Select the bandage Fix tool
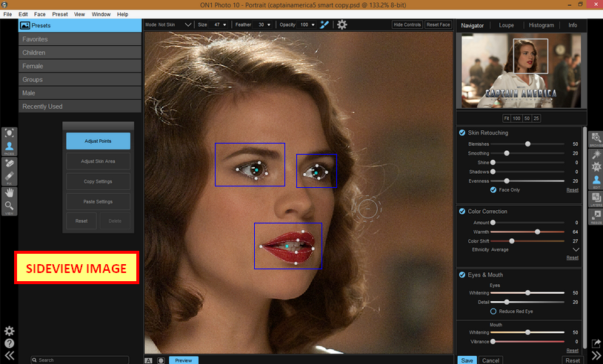Screen dimensions: 603x364 pyautogui.click(x=9, y=178)
